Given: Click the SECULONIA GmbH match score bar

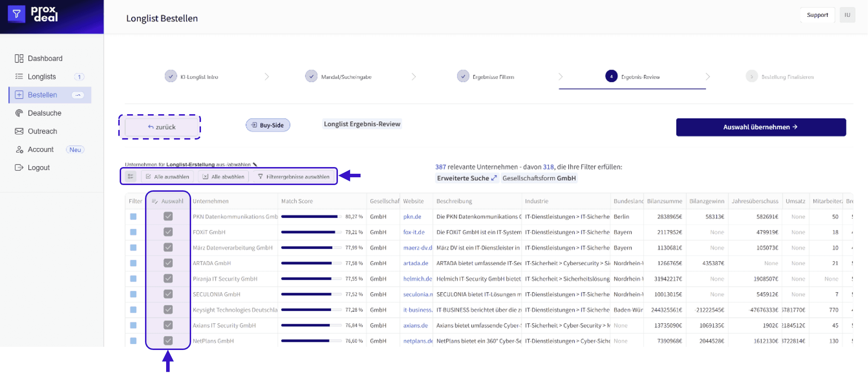Looking at the screenshot, I should pos(311,294).
